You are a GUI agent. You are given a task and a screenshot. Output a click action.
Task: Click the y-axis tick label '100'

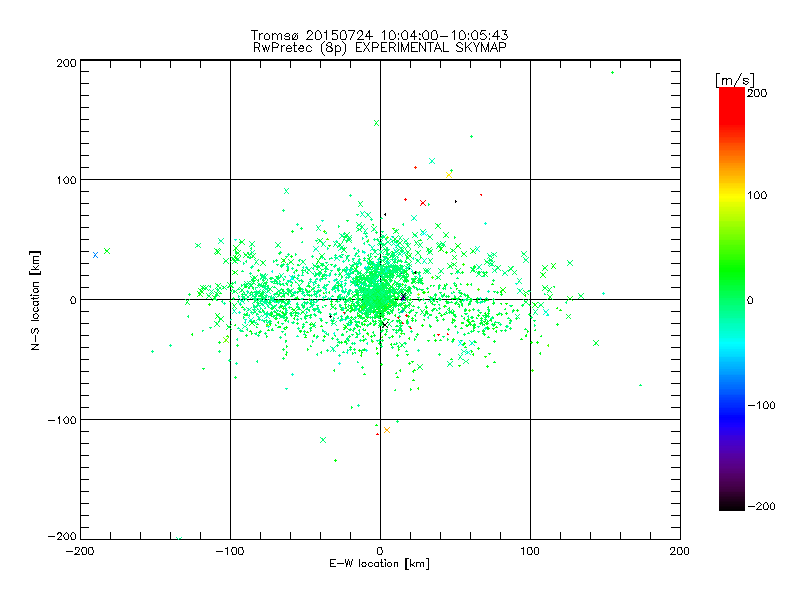click(66, 180)
